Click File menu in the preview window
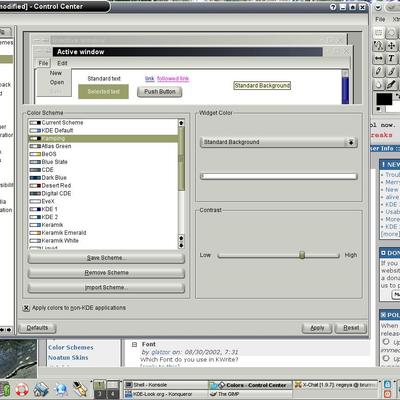Viewport: 400px width, 400px height. [43, 63]
